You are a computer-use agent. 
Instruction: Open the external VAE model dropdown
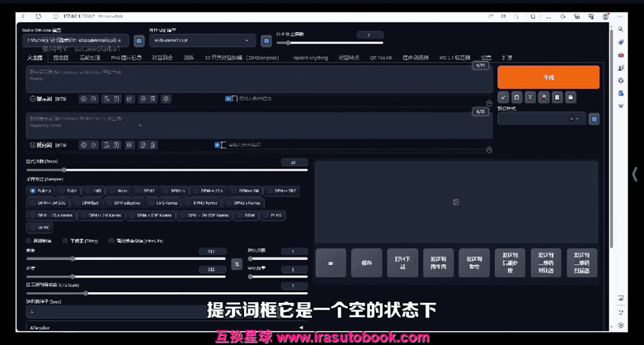point(203,41)
